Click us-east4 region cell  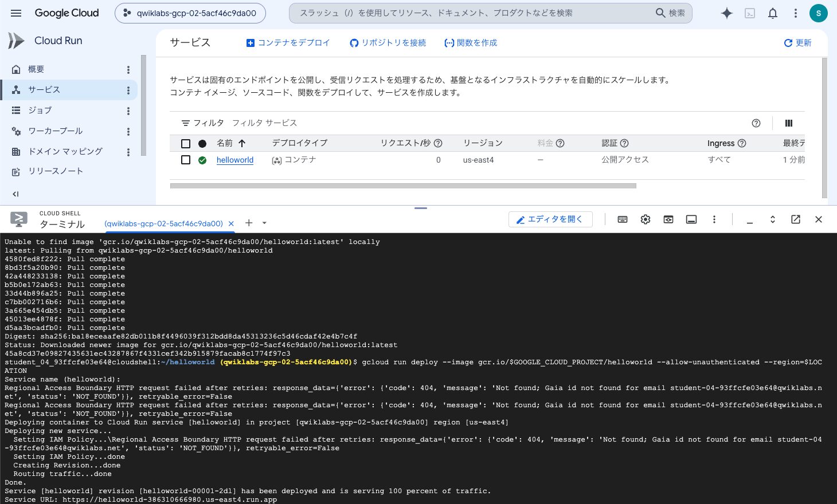478,160
